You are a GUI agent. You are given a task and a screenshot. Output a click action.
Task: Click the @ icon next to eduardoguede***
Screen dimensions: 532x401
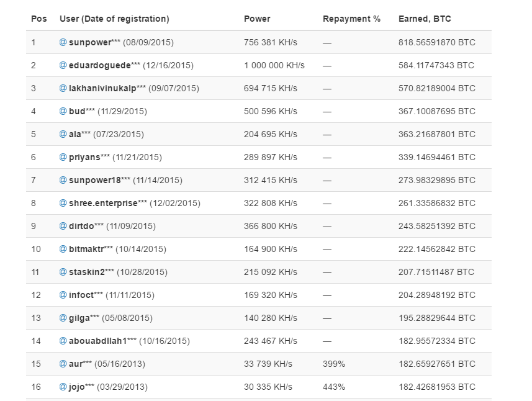63,65
